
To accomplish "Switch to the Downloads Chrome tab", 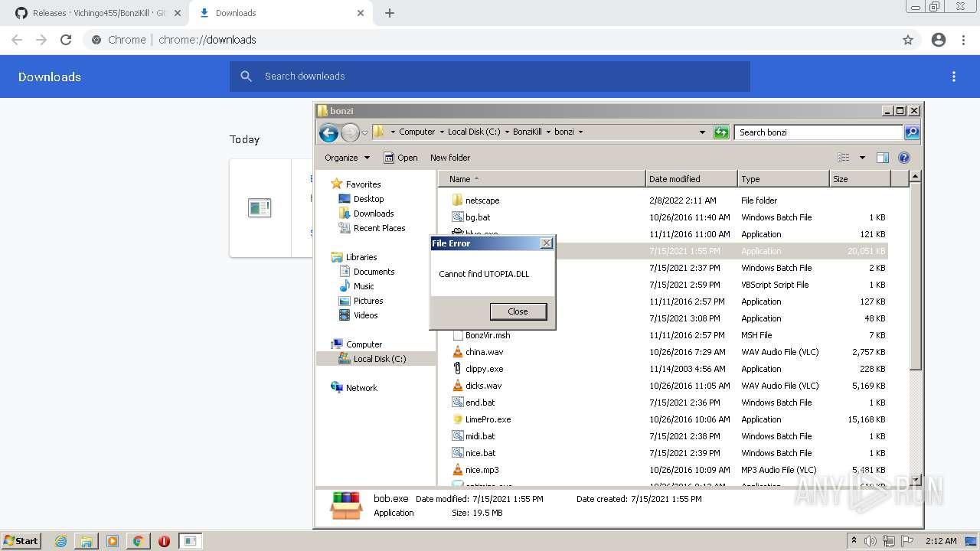I will (x=279, y=13).
